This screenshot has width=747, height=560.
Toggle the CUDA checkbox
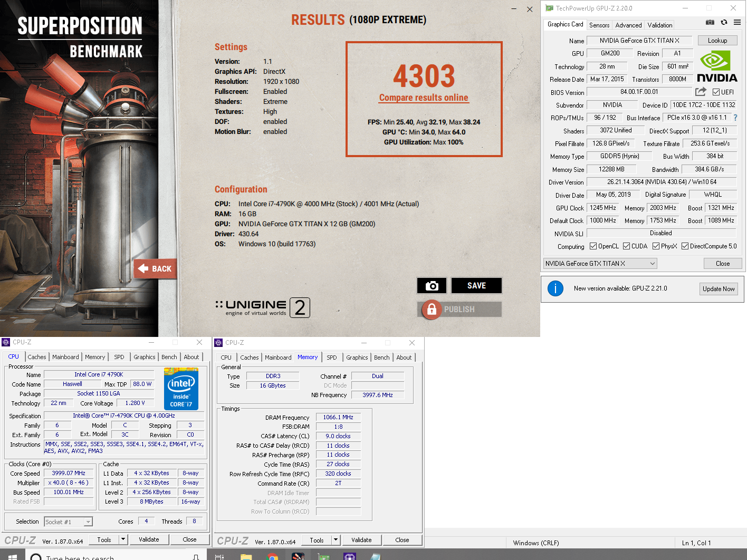point(626,246)
